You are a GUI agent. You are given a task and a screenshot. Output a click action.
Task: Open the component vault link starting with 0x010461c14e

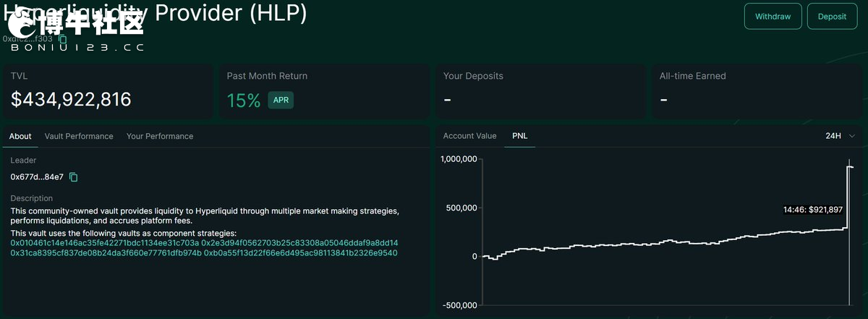104,243
